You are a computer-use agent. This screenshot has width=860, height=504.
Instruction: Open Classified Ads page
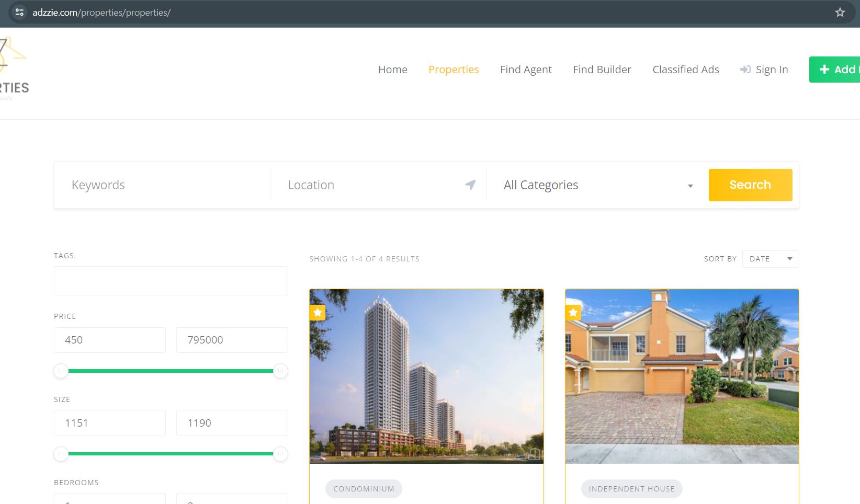click(x=686, y=70)
